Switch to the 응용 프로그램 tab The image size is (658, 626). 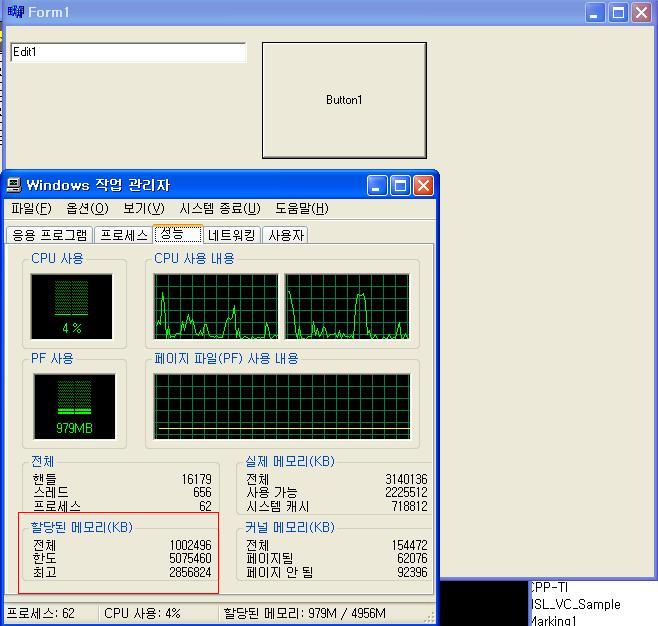[x=49, y=235]
